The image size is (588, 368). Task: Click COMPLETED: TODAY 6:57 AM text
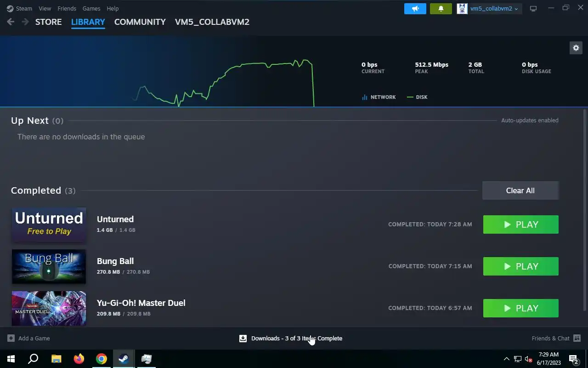[430, 308]
